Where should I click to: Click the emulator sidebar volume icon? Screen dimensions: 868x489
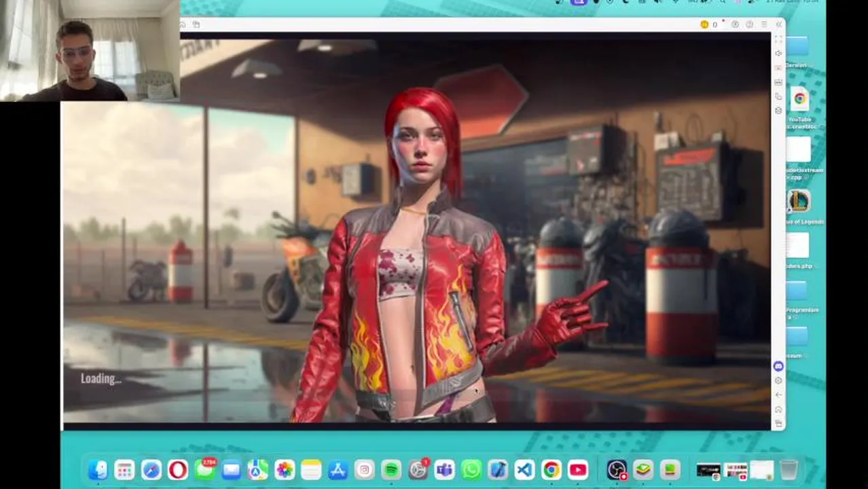778,53
